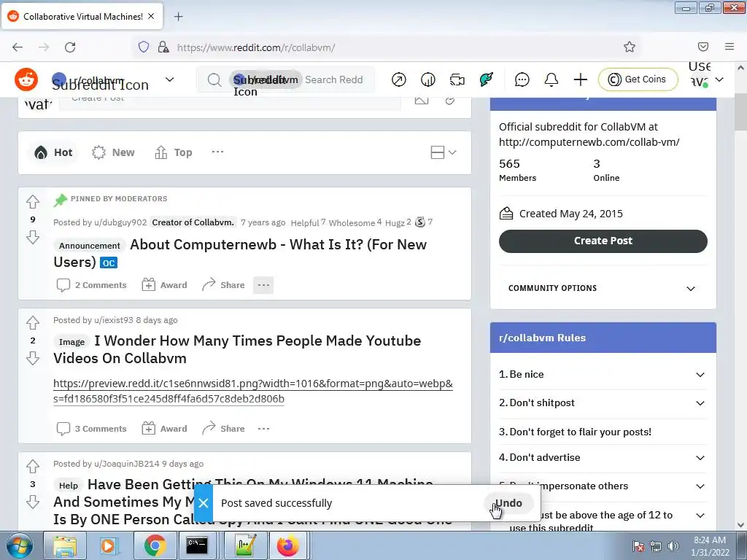Open the Reddit Live video icon
The image size is (747, 560).
pos(457,79)
